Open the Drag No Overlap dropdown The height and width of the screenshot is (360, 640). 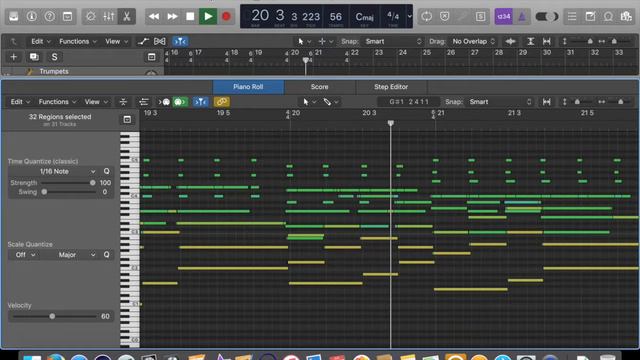click(x=473, y=41)
